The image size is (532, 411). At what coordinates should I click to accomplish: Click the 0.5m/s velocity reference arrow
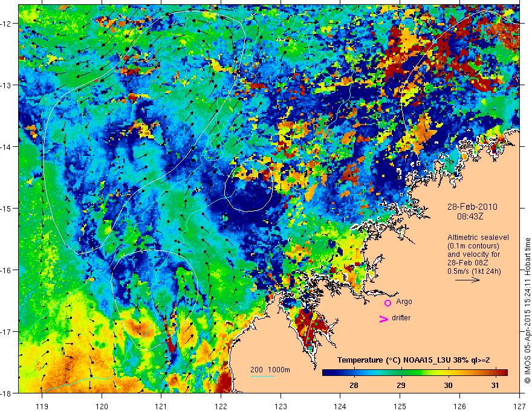[467, 280]
